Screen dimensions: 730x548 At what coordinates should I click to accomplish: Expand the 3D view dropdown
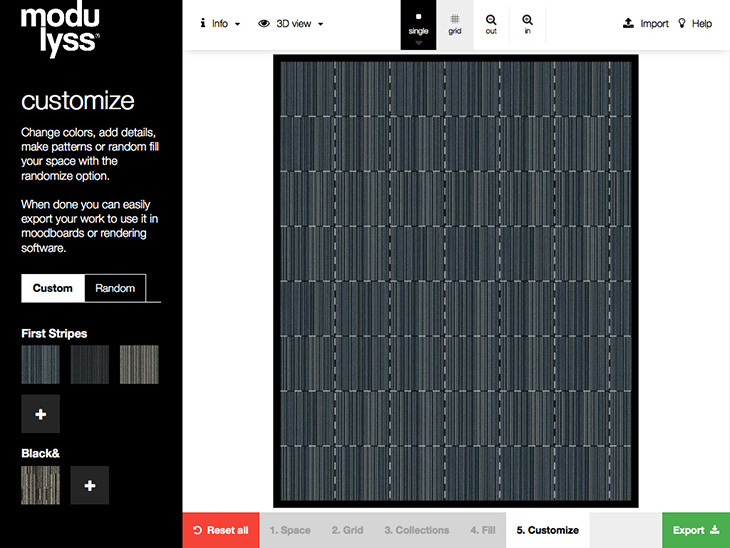pyautogui.click(x=291, y=23)
